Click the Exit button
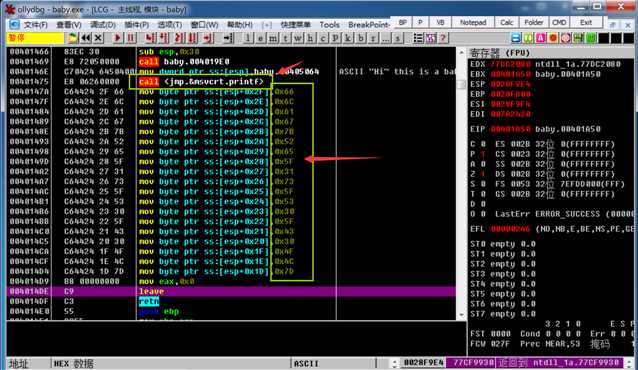Screen dimensions: 638x370 click(586, 23)
